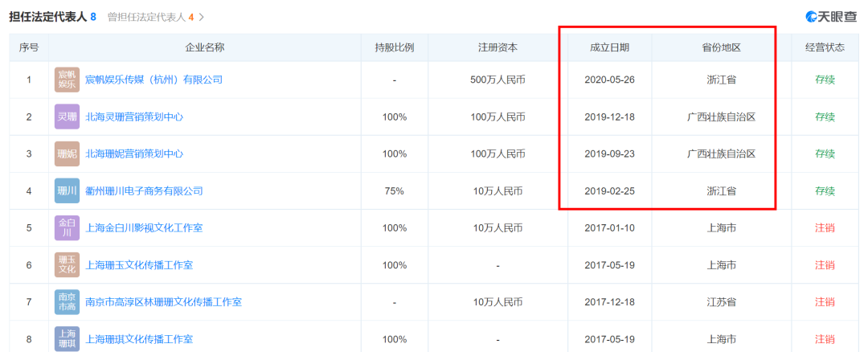The width and height of the screenshot is (868, 352).
Task: Click the 金白川 purple company logo icon
Action: 67,228
